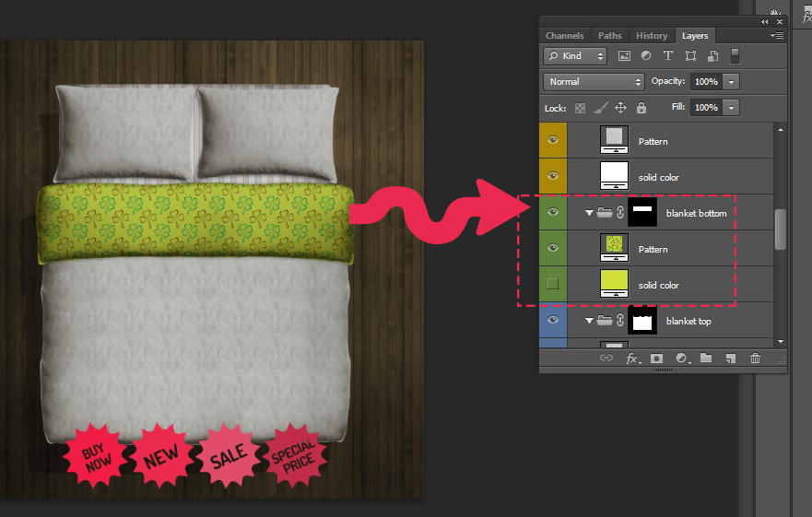Lock position move icon
812x517 pixels.
620,108
